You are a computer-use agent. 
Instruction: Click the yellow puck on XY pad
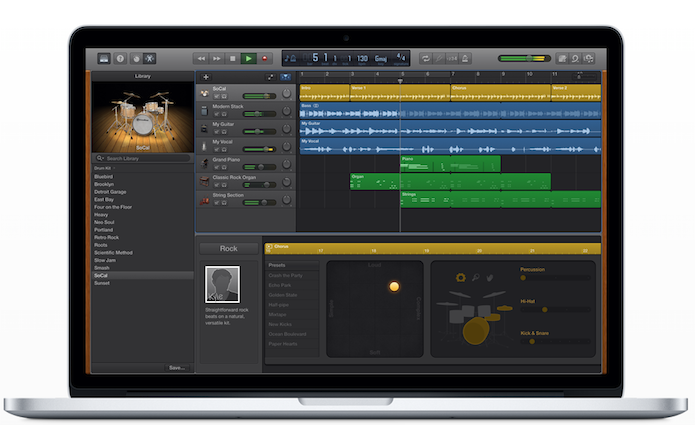pyautogui.click(x=394, y=287)
